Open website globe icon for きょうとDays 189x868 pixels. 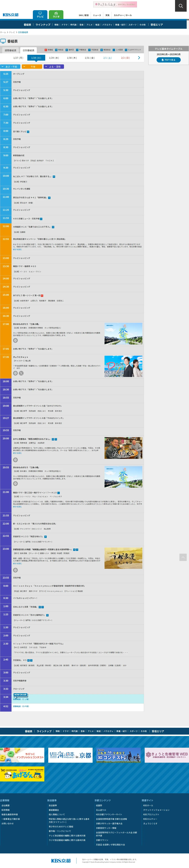point(15,373)
